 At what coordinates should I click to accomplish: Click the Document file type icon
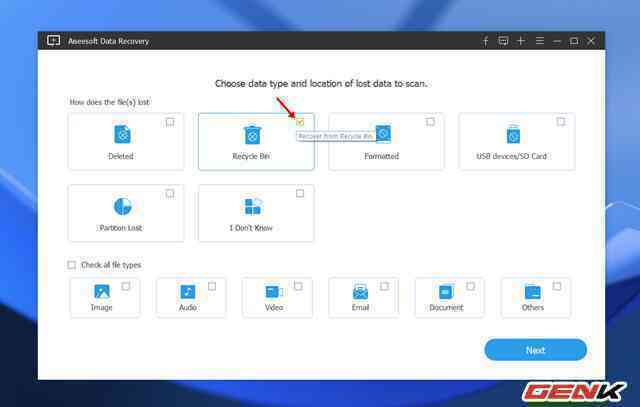pos(446,292)
